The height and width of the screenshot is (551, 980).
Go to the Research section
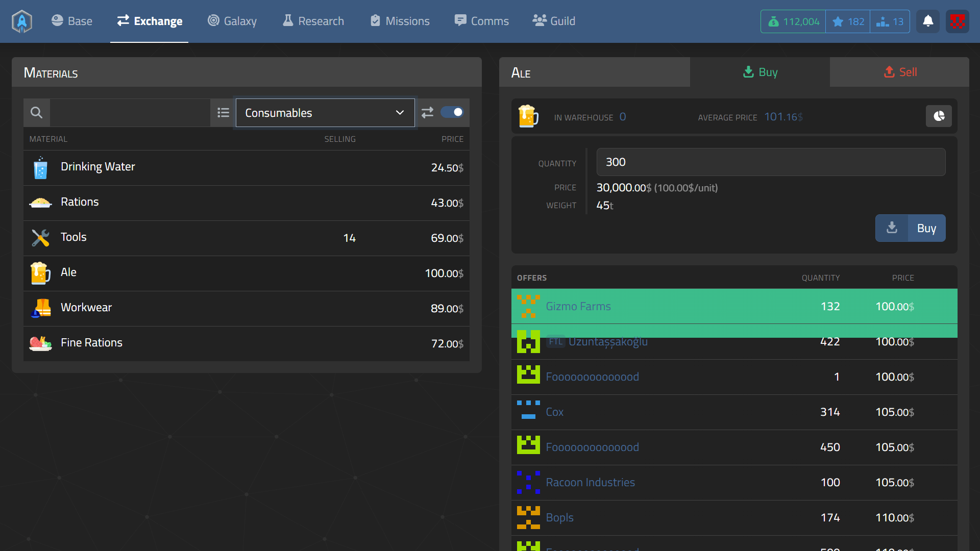[313, 21]
